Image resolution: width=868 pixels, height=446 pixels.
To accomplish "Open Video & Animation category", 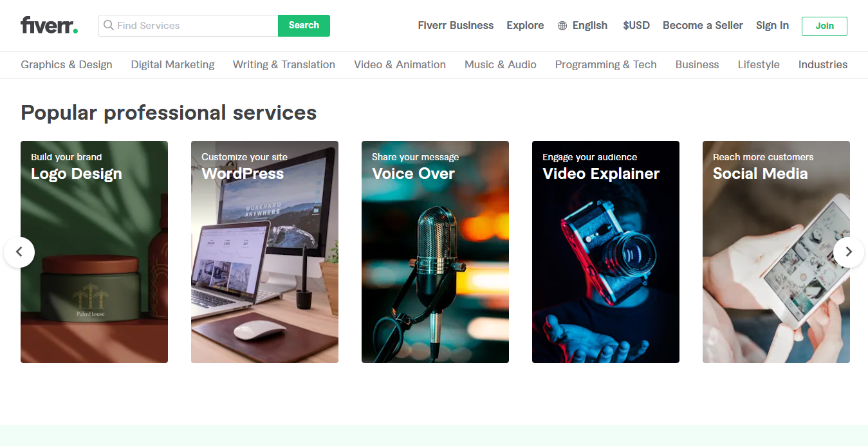I will 400,64.
